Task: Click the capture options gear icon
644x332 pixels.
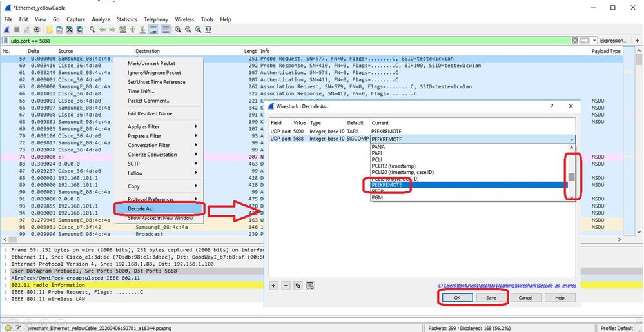Action: (36, 30)
